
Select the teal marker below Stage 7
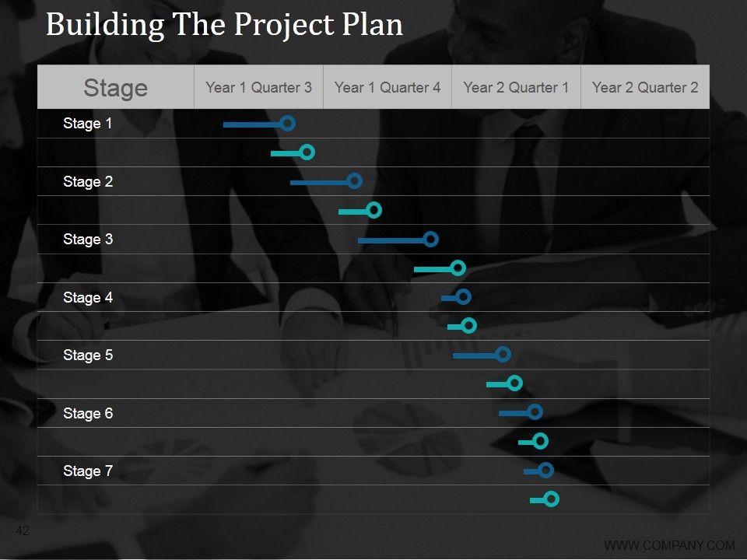tap(551, 499)
